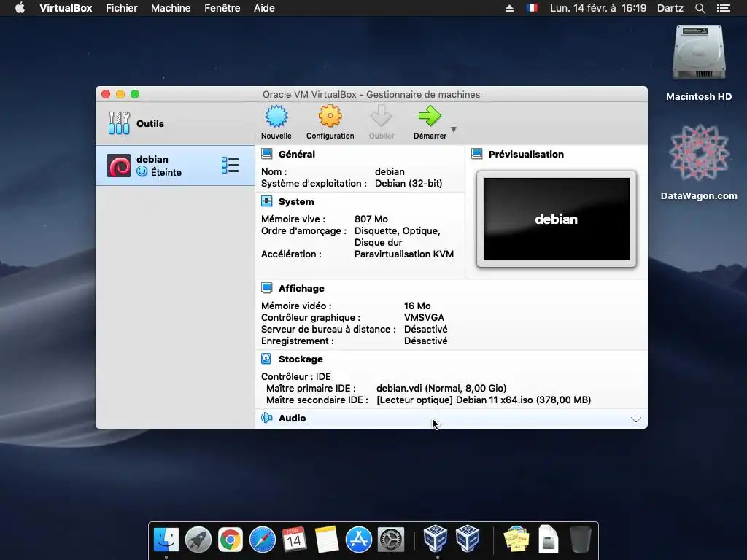Image resolution: width=747 pixels, height=560 pixels.
Task: Open the Stockage section header
Action: pyautogui.click(x=300, y=359)
